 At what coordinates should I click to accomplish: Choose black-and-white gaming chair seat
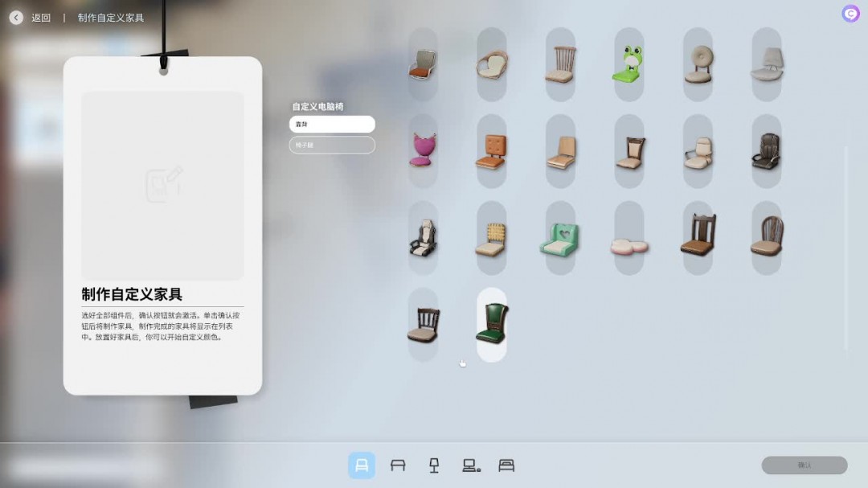(x=423, y=238)
